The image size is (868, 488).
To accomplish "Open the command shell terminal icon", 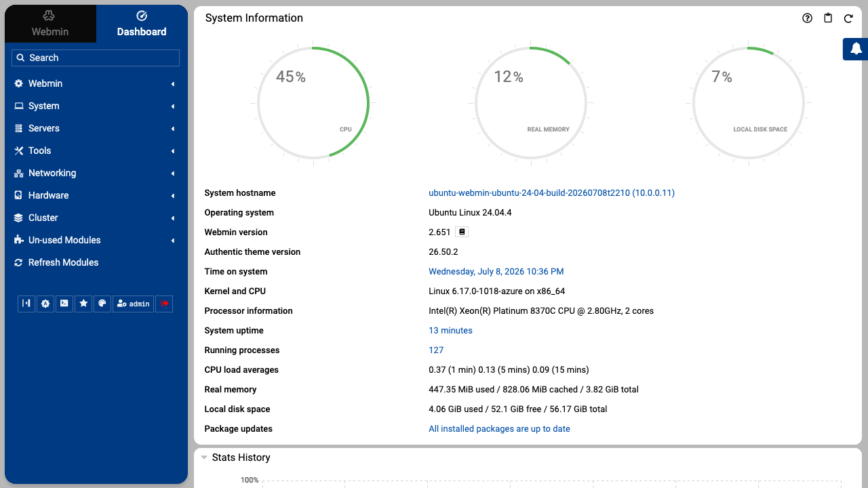I will pos(64,304).
